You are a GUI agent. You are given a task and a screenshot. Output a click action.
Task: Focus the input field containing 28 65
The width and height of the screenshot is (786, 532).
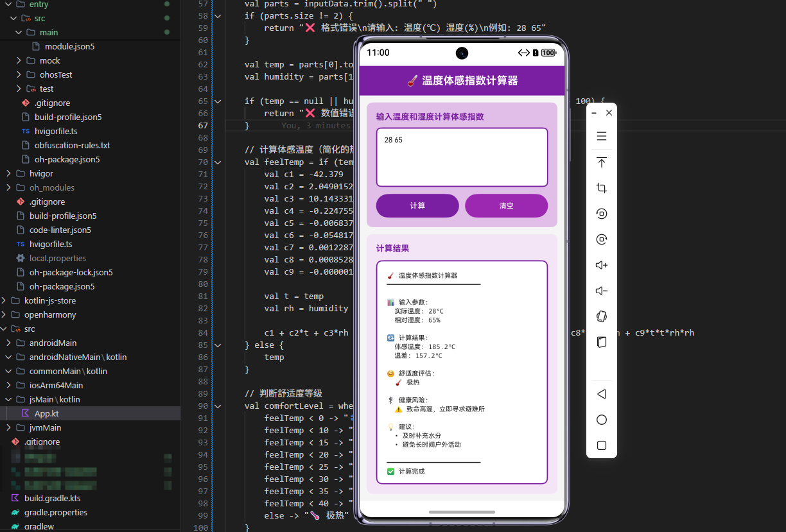click(462, 157)
